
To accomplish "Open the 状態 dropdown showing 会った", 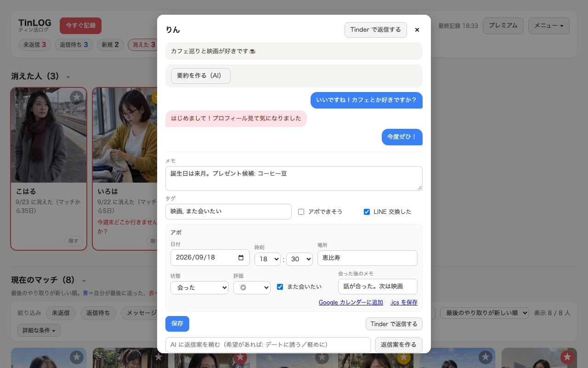I will [x=199, y=288].
